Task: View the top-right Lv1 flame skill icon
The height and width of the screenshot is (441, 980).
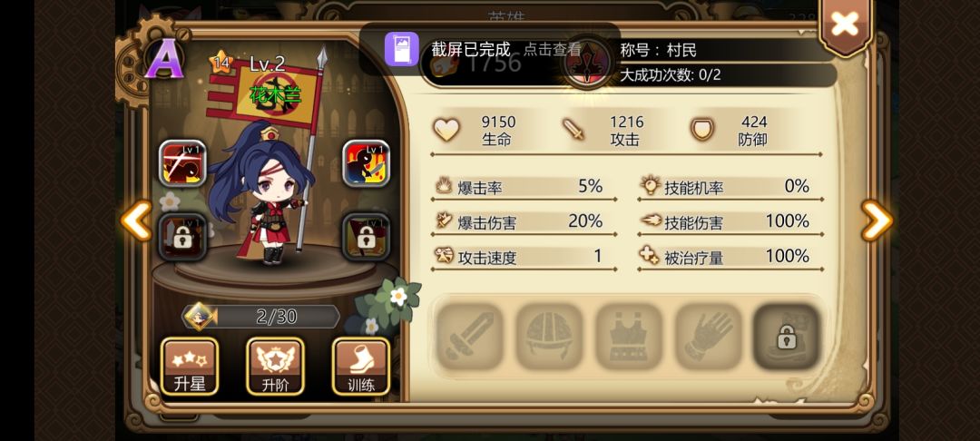Action: point(367,163)
